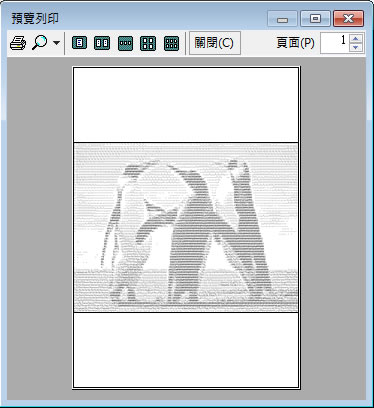Click the 關閉(C) button
The height and width of the screenshot is (408, 374).
[215, 43]
